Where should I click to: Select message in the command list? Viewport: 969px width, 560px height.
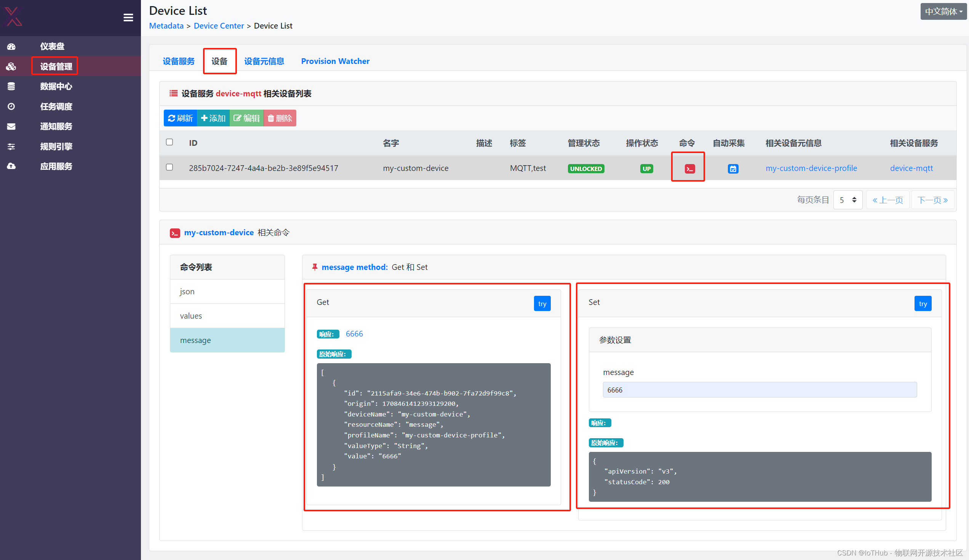click(227, 340)
